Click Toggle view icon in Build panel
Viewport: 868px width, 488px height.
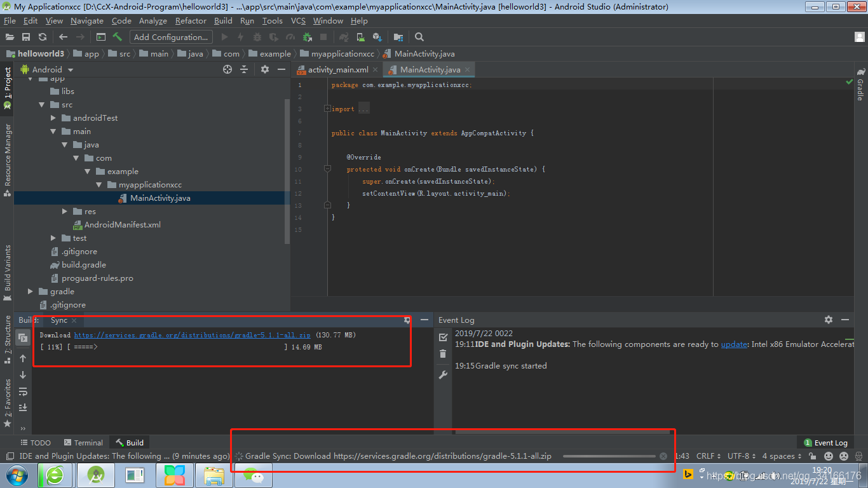23,338
